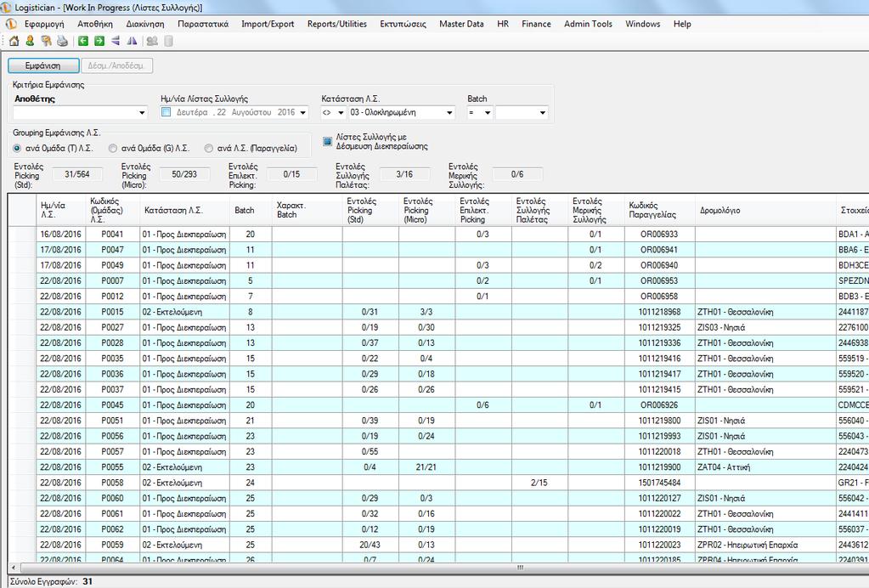Click the order code cell 'OR006933'
869x588 pixels.
tap(659, 235)
